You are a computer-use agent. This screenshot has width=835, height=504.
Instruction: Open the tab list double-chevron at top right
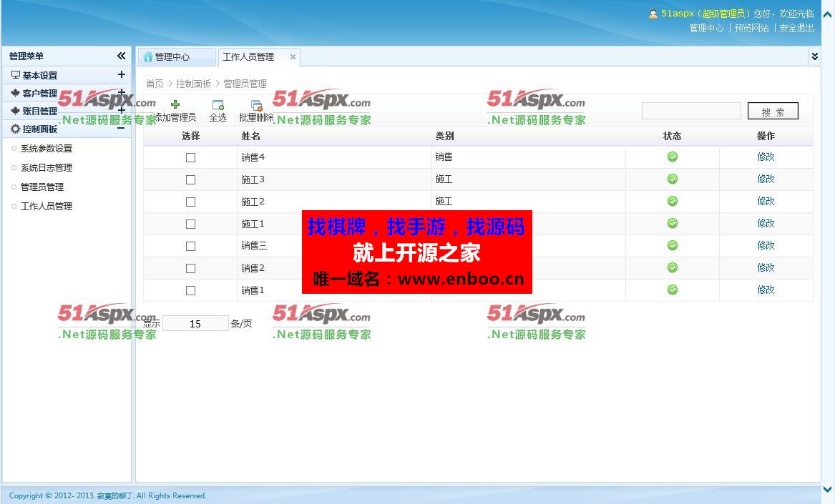814,56
